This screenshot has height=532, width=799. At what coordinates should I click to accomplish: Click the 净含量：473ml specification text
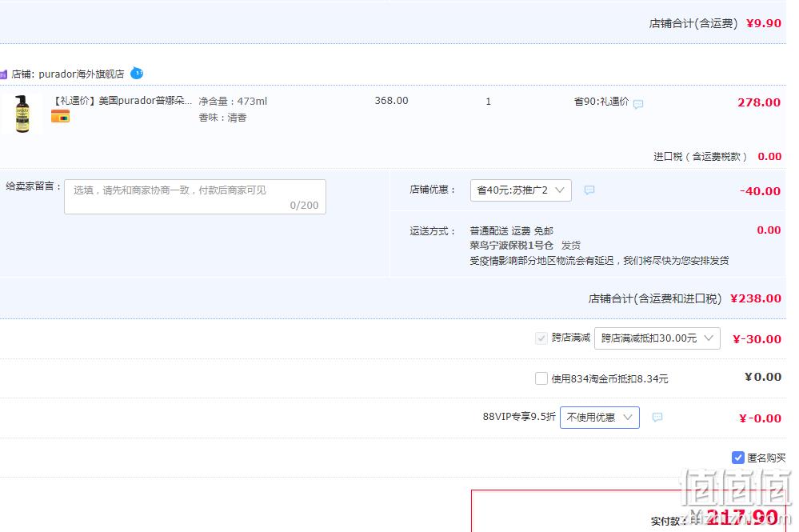pyautogui.click(x=233, y=101)
